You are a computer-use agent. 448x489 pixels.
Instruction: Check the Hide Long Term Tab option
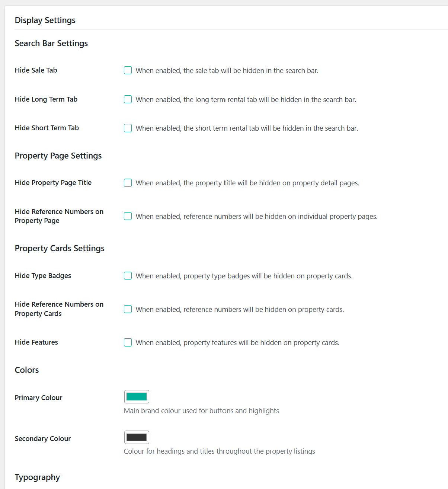(x=128, y=99)
